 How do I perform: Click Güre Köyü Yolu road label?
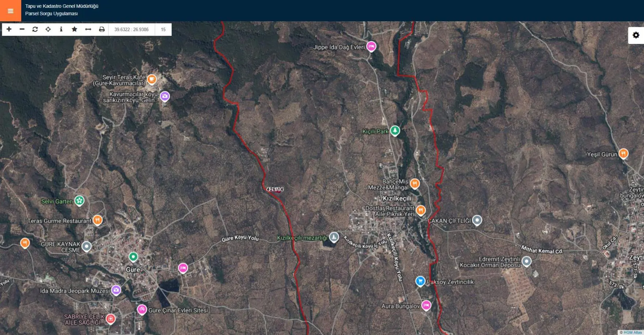tap(240, 238)
